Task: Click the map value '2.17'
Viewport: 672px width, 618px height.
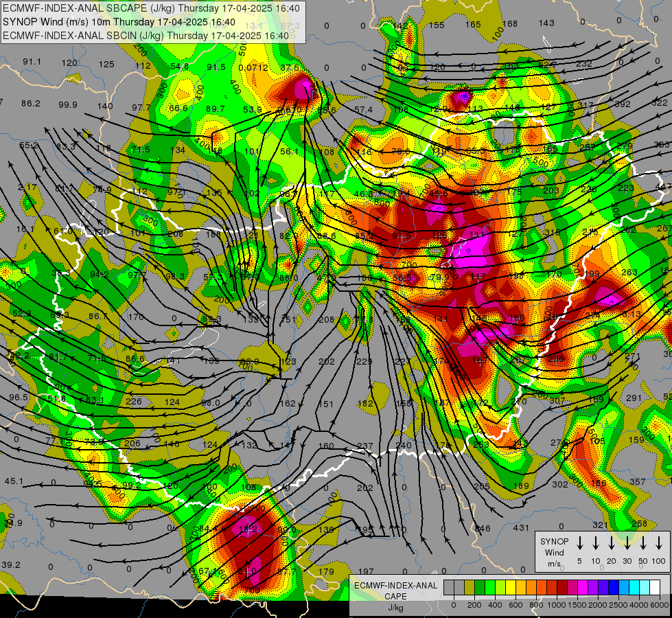Action: click(x=27, y=187)
